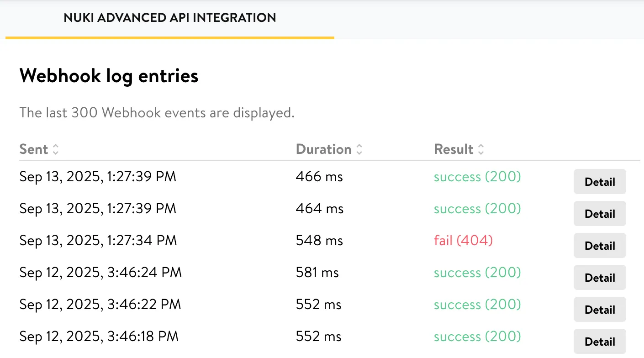
Task: Select the Sep 12, 2025, 3:46:18 PM timestamp
Action: click(x=99, y=337)
